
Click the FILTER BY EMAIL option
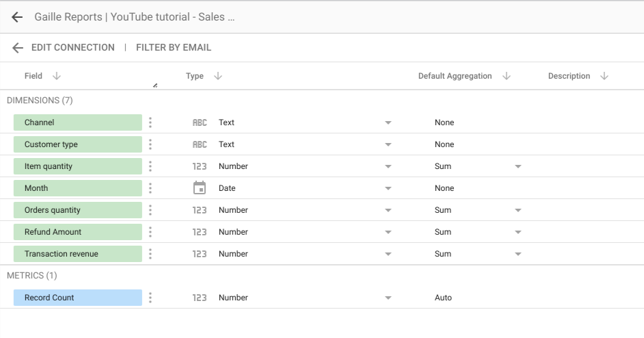tap(174, 48)
